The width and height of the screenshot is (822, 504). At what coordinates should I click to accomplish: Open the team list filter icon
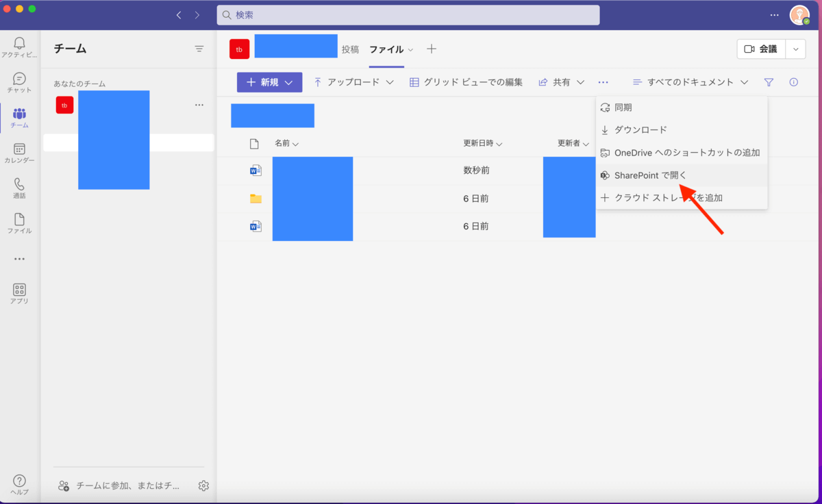(x=199, y=49)
